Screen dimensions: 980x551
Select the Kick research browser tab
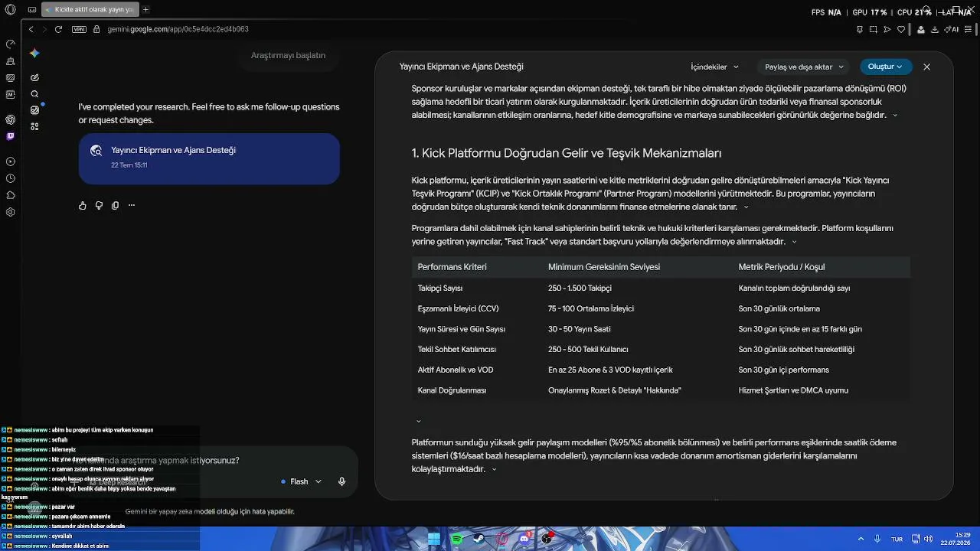pyautogui.click(x=90, y=10)
